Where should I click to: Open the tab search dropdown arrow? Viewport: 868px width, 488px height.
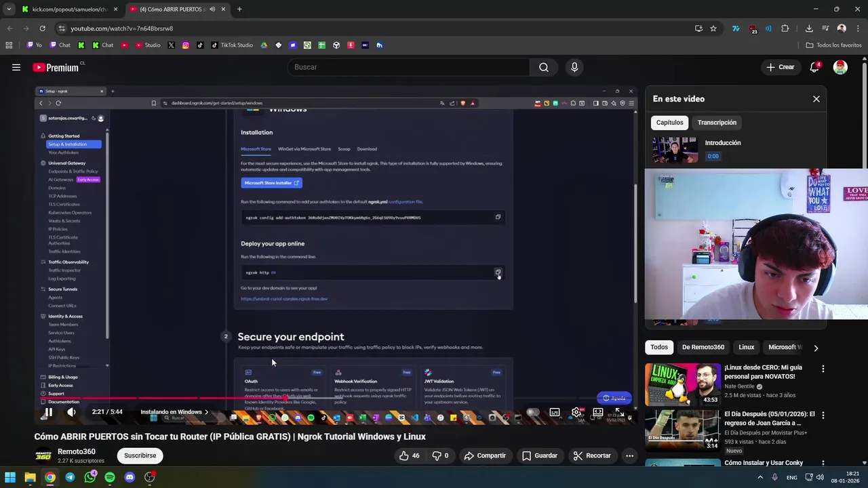click(x=8, y=9)
